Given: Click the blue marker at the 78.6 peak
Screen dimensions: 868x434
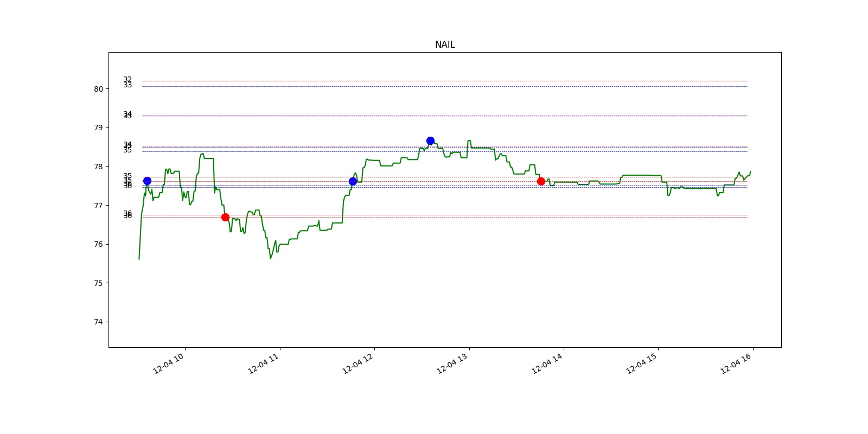Looking at the screenshot, I should (430, 141).
